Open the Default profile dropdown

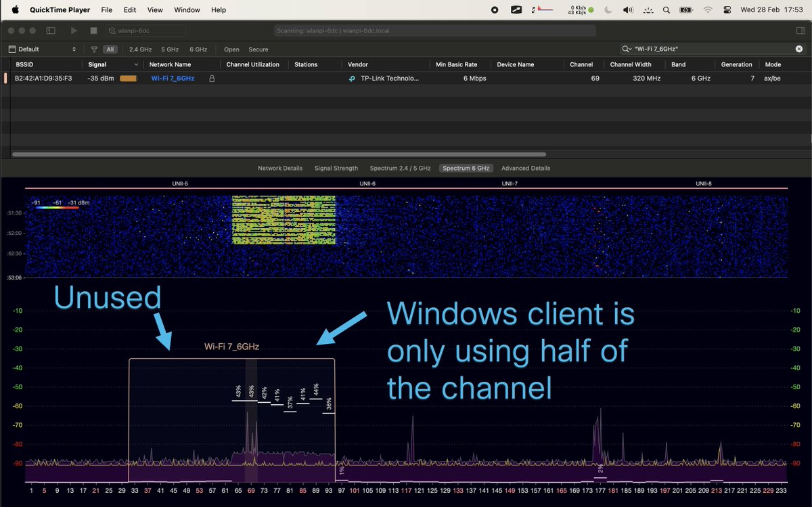pos(43,49)
